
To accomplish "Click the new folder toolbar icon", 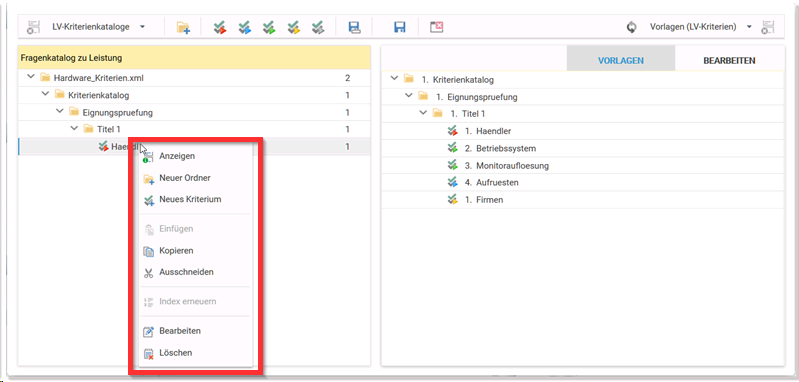I will 183,28.
